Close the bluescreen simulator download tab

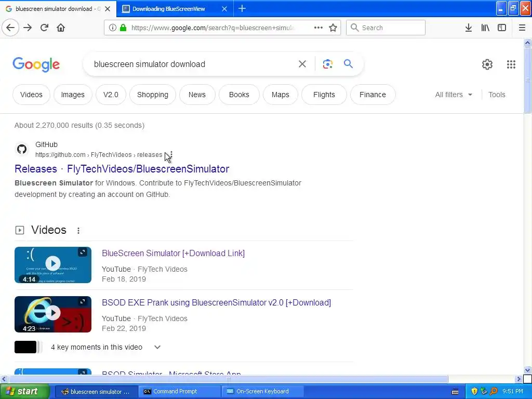[x=108, y=9]
